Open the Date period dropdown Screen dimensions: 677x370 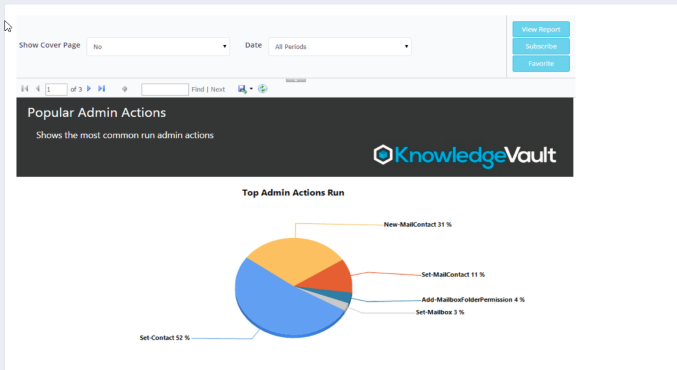point(340,47)
